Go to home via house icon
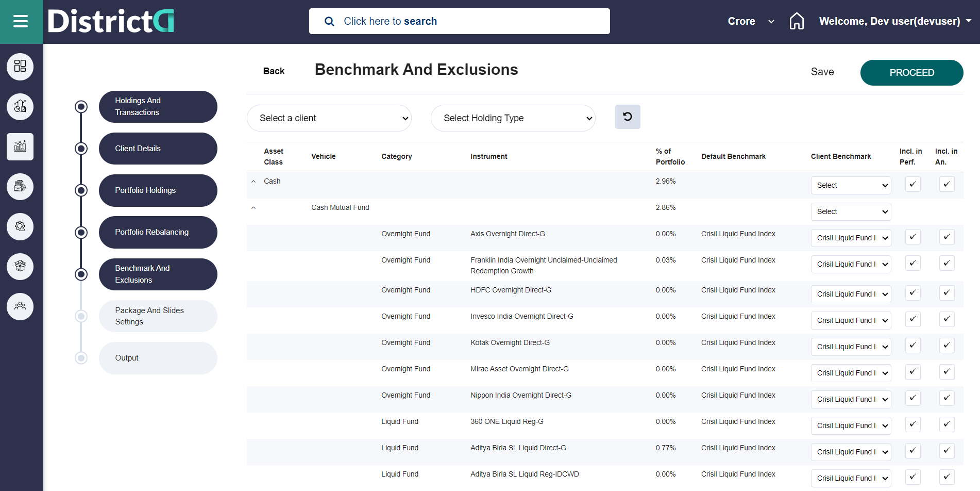Screen dimensions: 980x491 (797, 21)
